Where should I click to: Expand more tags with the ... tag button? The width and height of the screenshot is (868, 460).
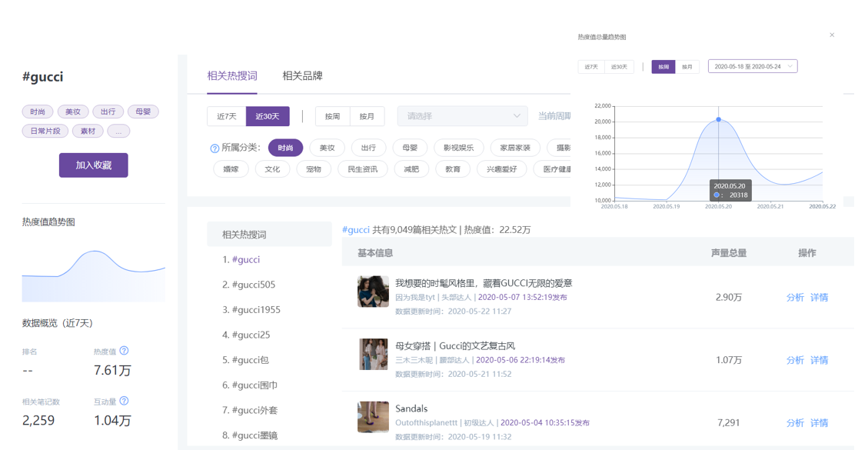tap(118, 132)
